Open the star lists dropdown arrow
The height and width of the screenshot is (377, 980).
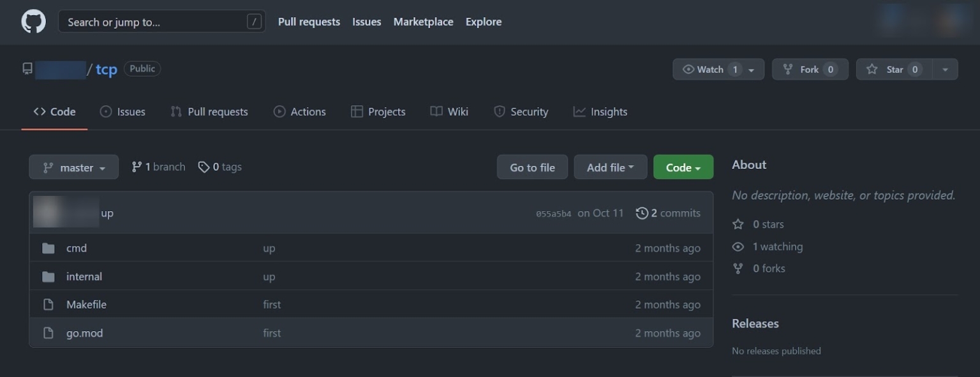945,70
